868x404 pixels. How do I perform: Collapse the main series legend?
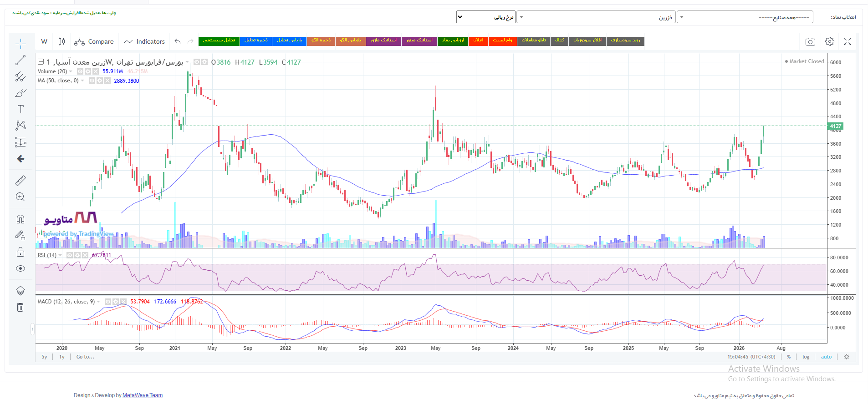click(x=41, y=62)
